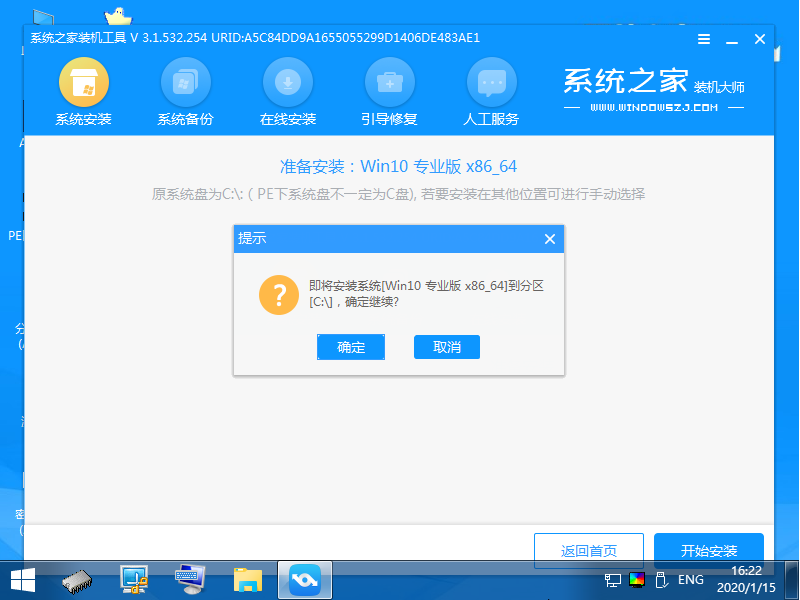Screen dimensions: 800x600
Task: Click the ENG language indicator
Action: pyautogui.click(x=691, y=580)
